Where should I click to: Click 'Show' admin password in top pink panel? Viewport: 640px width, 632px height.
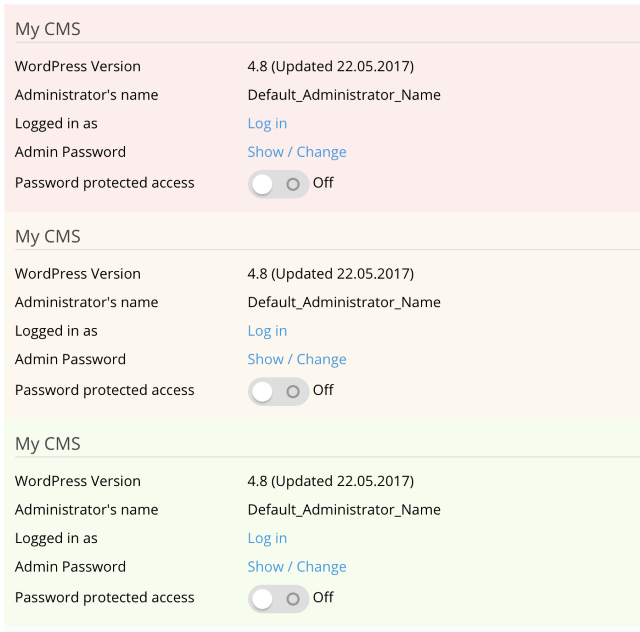(265, 152)
